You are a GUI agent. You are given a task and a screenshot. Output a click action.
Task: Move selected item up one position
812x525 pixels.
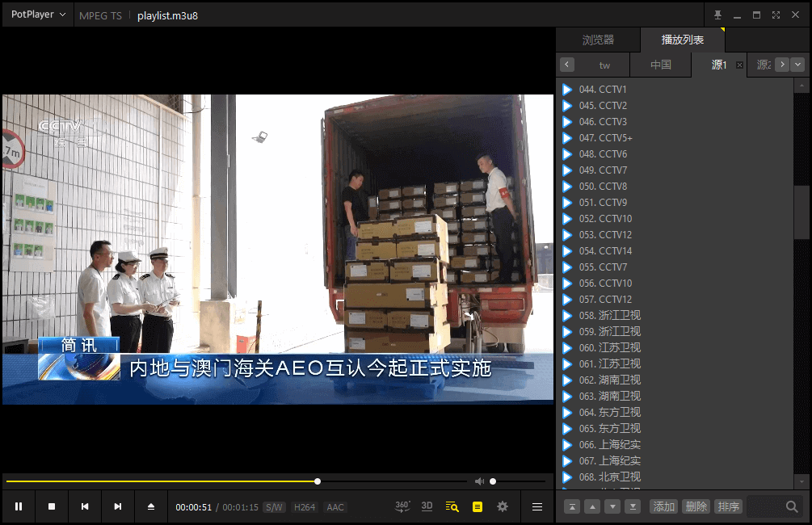click(x=592, y=507)
